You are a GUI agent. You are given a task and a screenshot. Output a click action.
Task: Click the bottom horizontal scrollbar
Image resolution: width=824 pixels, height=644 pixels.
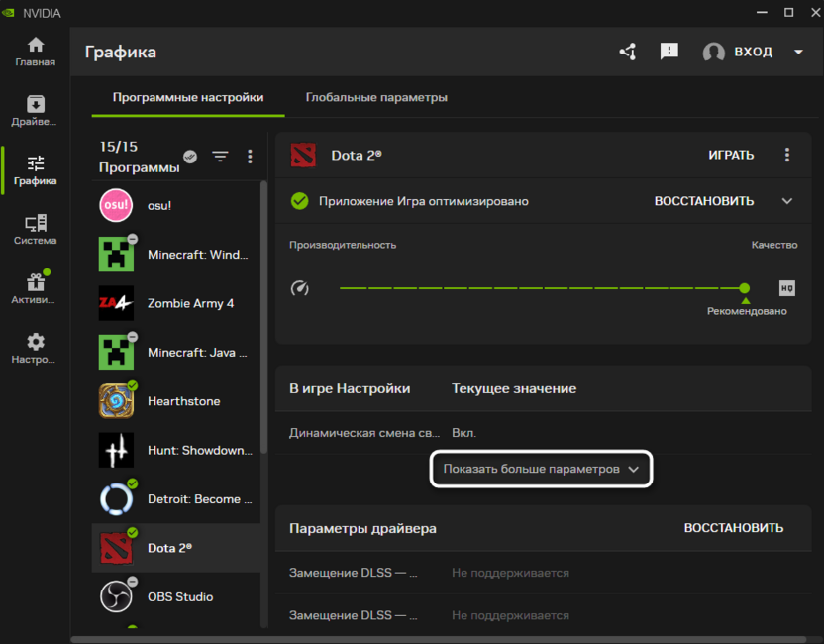coord(439,640)
